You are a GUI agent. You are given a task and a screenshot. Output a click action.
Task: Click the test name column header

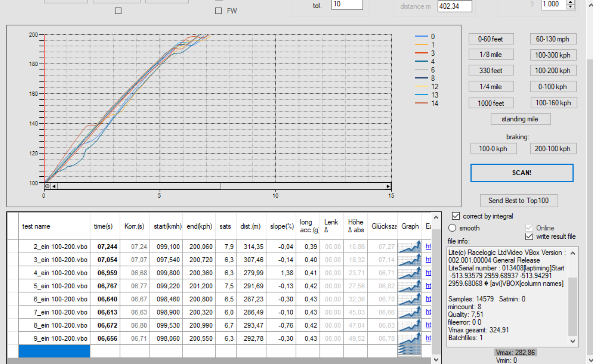[36, 226]
